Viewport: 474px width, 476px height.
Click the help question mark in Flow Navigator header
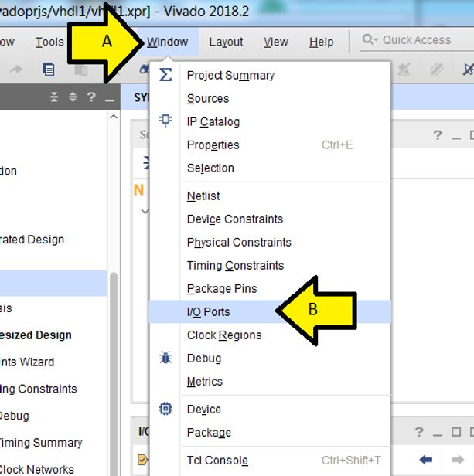pos(90,97)
